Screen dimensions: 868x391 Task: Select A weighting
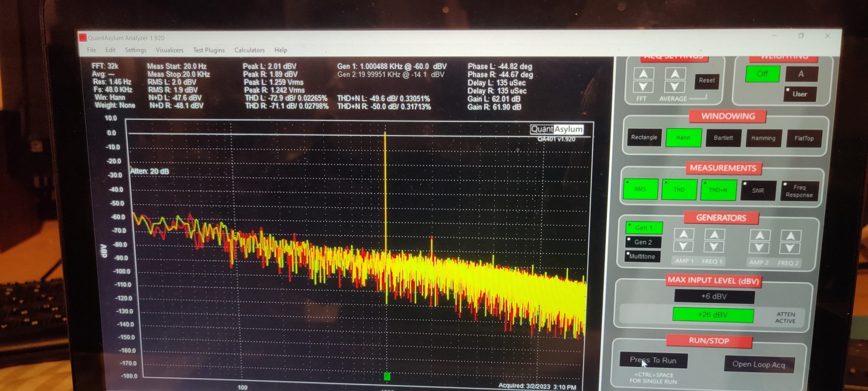coord(801,74)
